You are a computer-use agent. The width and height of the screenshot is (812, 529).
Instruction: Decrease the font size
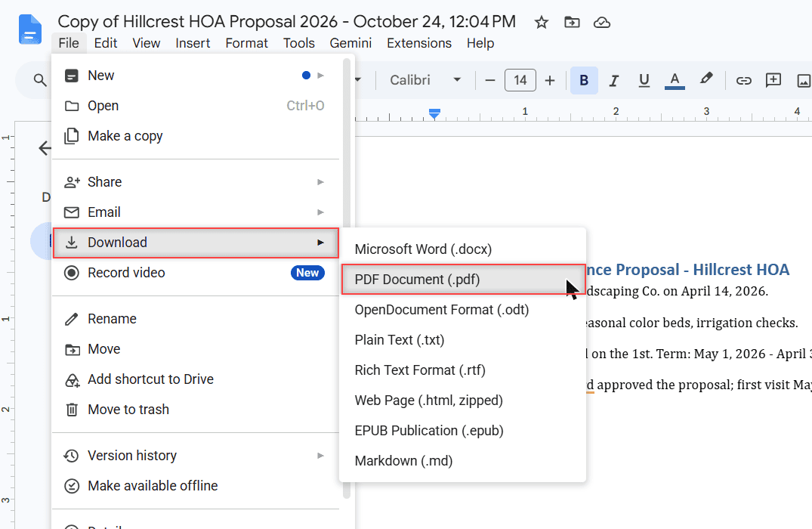tap(490, 80)
